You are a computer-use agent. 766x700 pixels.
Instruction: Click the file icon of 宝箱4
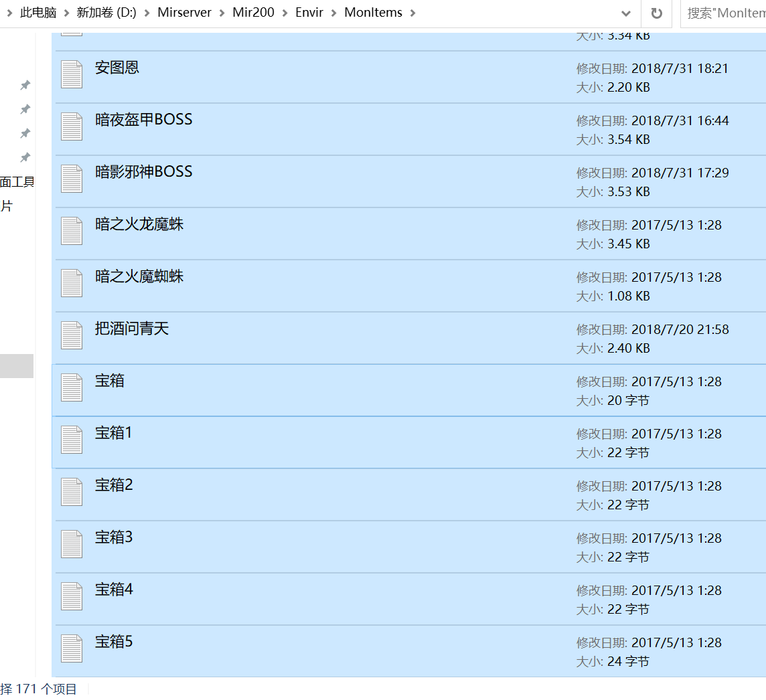[x=72, y=596]
